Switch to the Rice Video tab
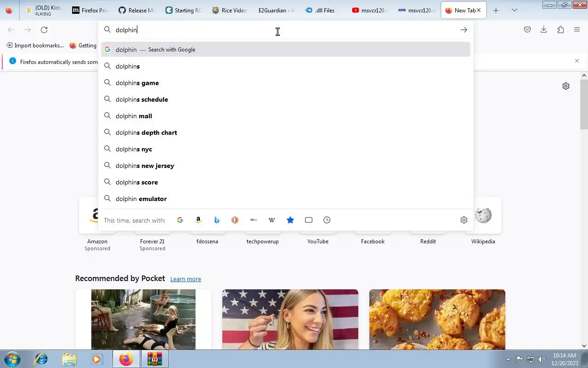 pyautogui.click(x=229, y=10)
